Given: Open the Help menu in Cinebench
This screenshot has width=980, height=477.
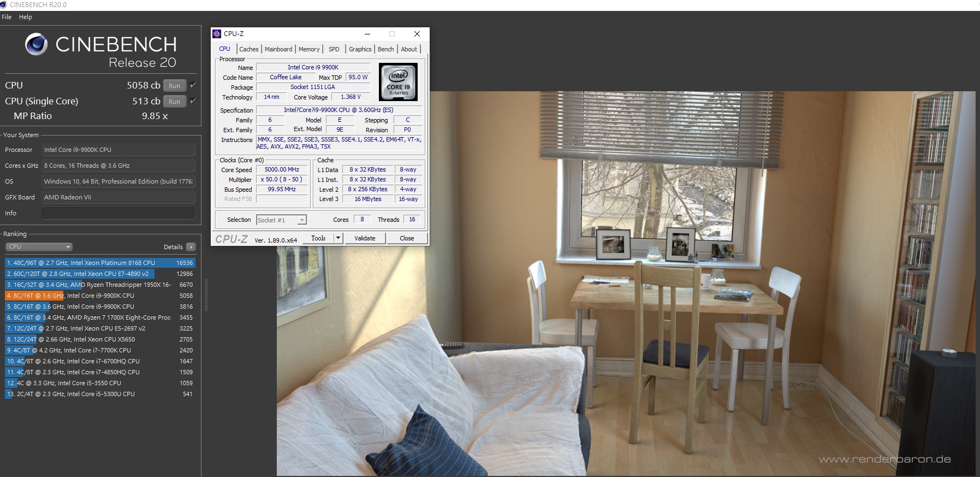Looking at the screenshot, I should 26,17.
